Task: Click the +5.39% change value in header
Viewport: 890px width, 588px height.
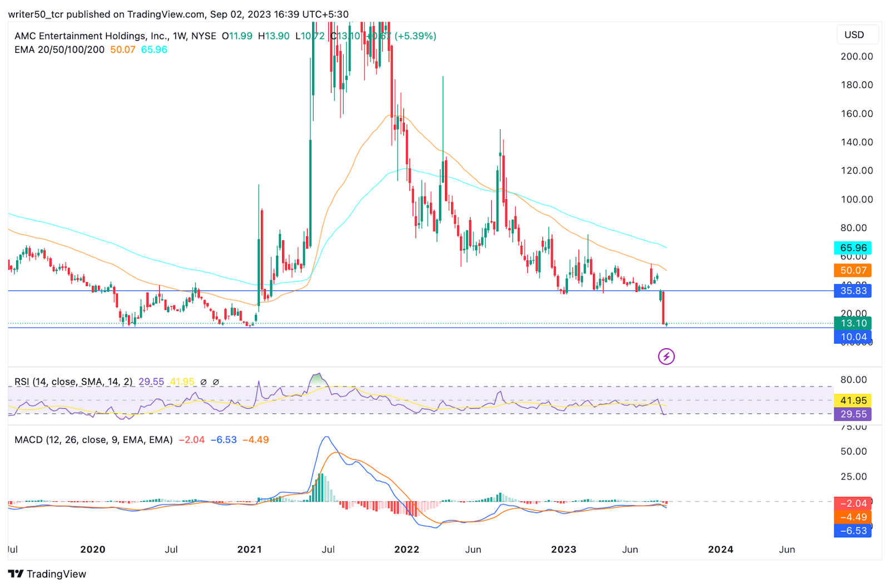Action: 416,36
